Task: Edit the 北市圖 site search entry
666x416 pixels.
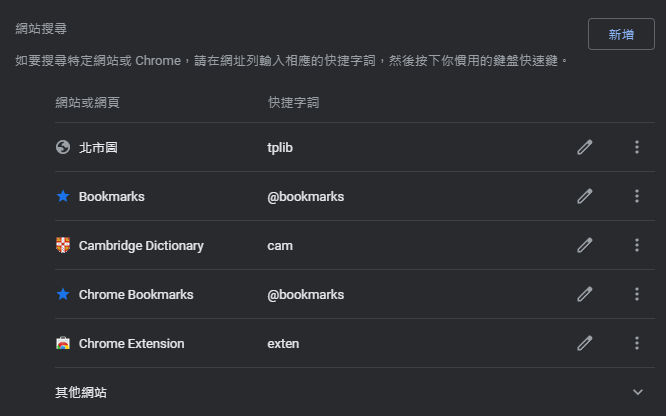Action: [x=585, y=148]
